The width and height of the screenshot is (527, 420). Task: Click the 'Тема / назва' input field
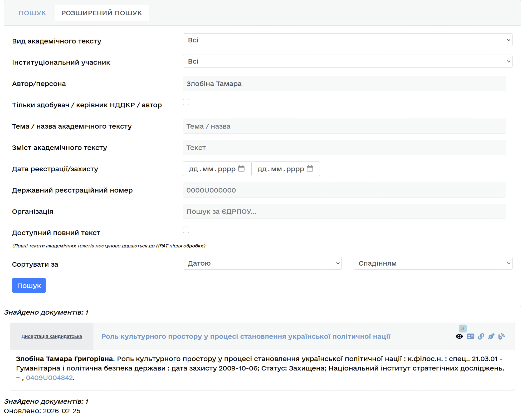[344, 126]
